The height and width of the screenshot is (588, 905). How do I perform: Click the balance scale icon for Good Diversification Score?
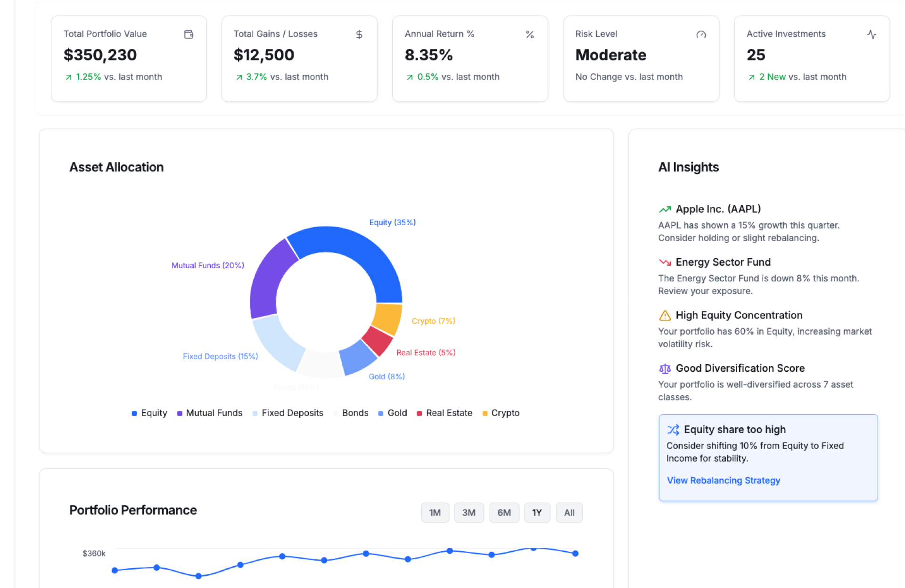[x=665, y=368]
